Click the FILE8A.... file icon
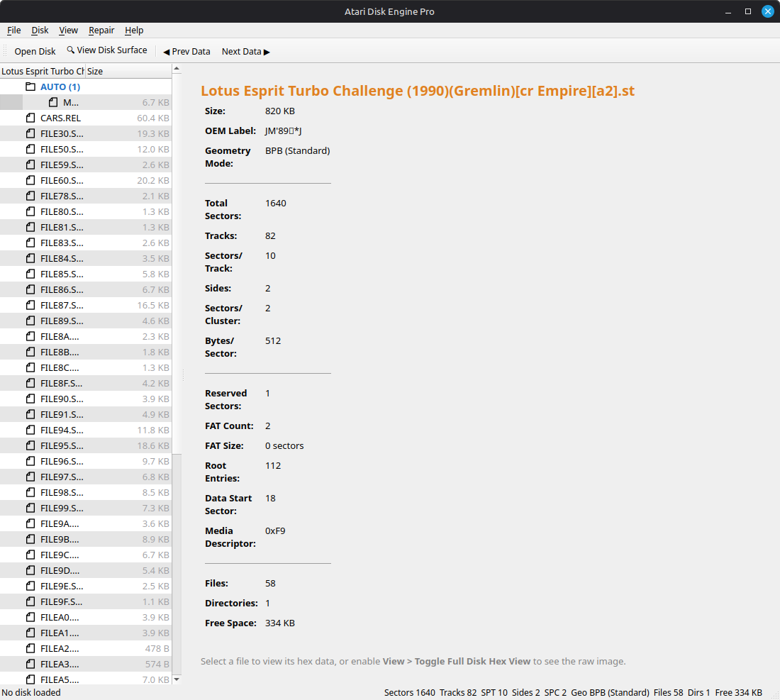Screen dimensions: 780x700 tap(30, 336)
